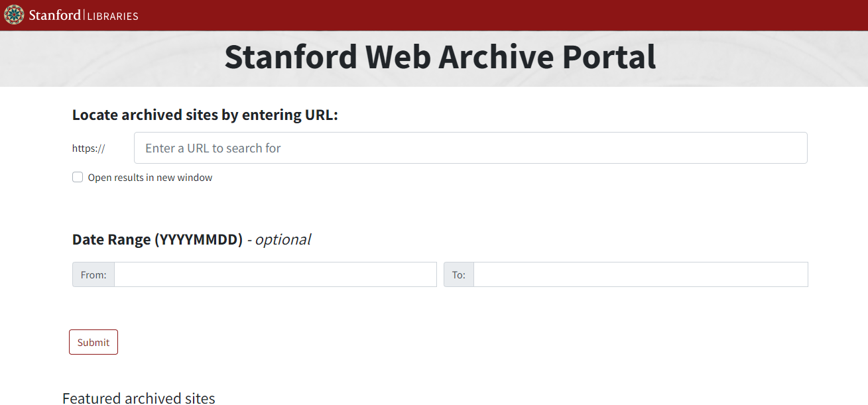Click the 'Stanford Web Archive Portal' title
Image resolution: width=868 pixels, height=405 pixels.
point(440,58)
